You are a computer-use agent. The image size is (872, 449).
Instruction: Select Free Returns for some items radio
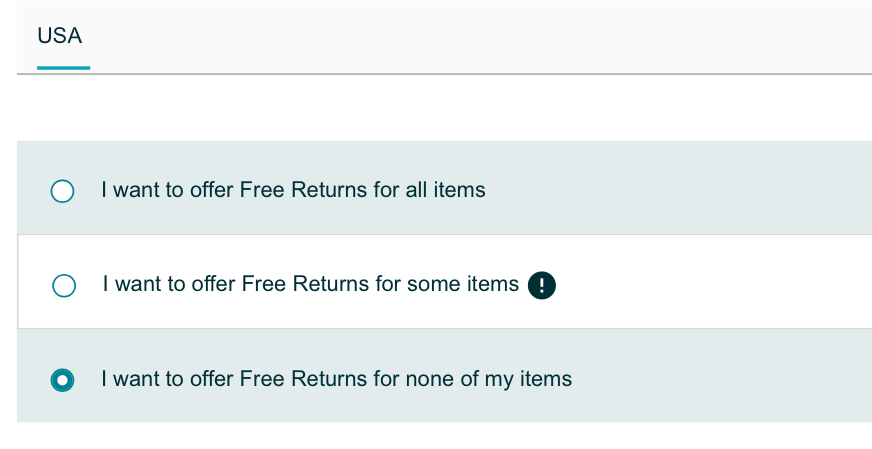(x=64, y=285)
